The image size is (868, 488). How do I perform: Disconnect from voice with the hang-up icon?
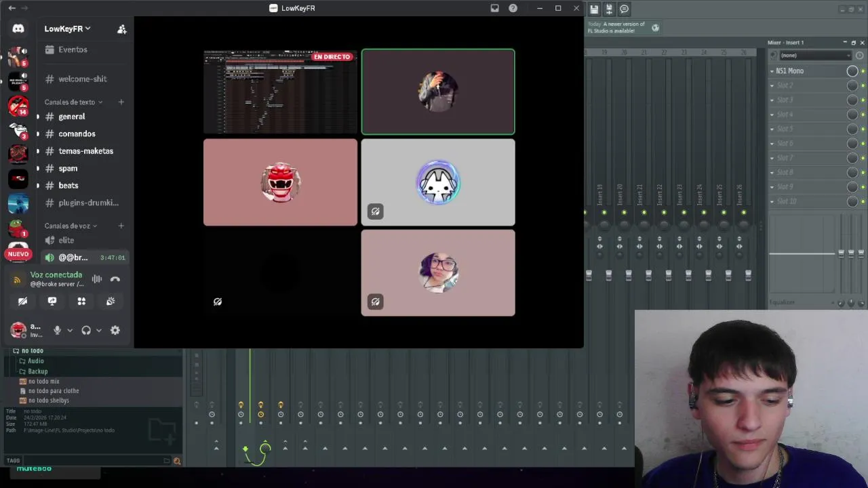[x=115, y=279]
